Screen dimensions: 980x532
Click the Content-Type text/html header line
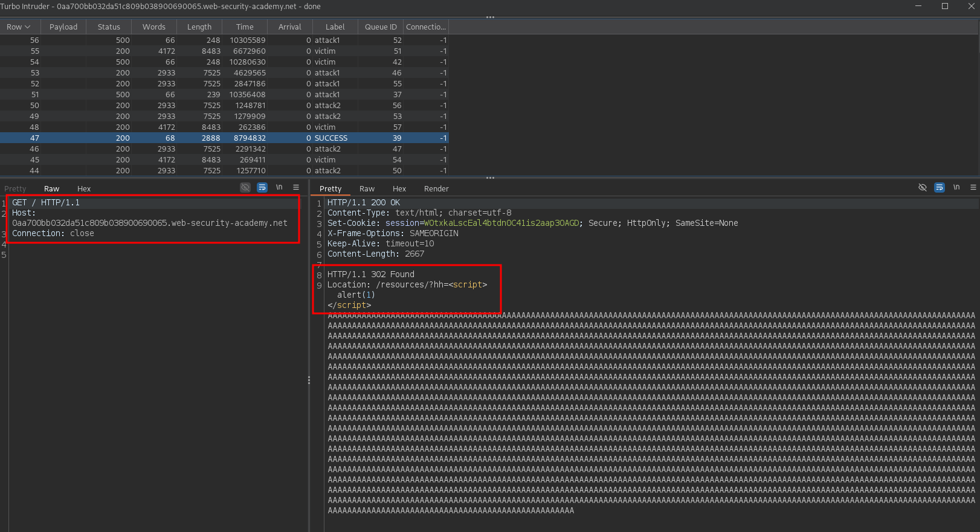(419, 213)
